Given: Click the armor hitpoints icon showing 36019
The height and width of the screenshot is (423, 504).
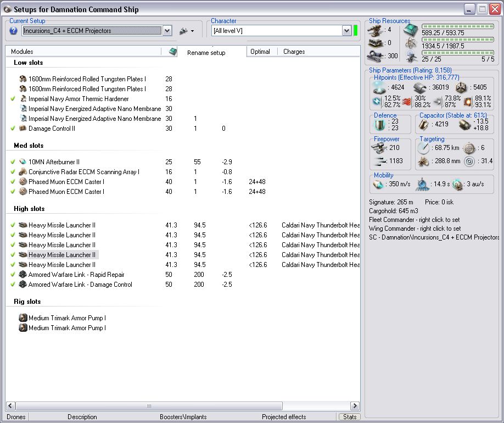Looking at the screenshot, I should [420, 87].
